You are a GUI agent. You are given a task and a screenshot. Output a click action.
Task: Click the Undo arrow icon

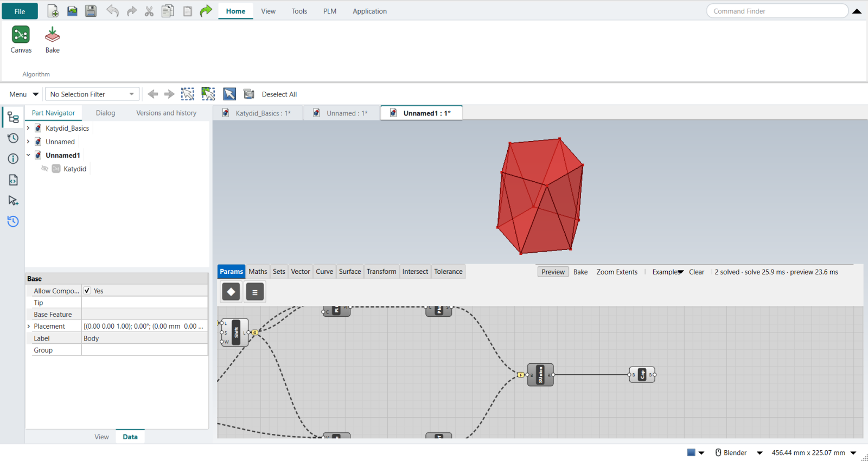[x=112, y=11]
